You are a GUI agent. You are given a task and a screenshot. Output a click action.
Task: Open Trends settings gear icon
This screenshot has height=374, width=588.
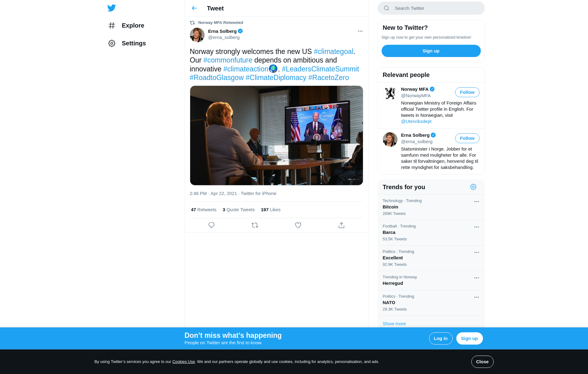point(473,187)
